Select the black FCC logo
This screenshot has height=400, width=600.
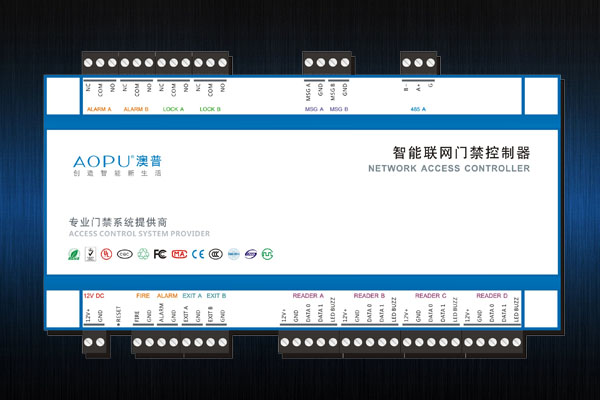160,254
